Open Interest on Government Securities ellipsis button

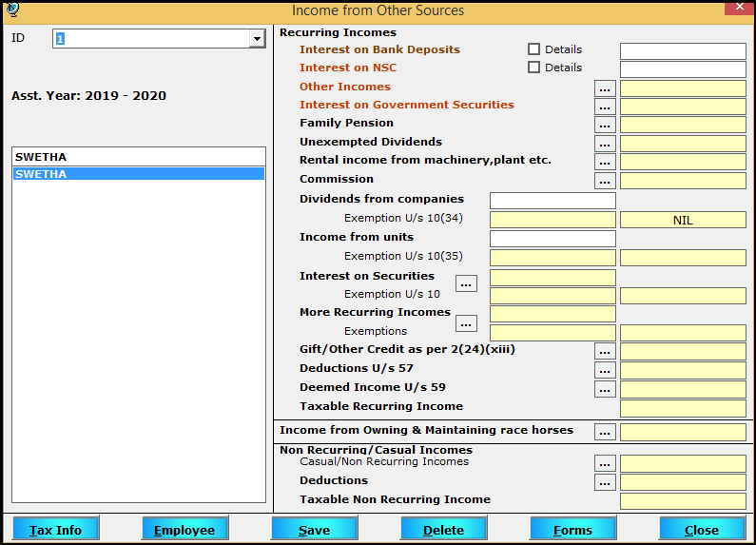605,107
